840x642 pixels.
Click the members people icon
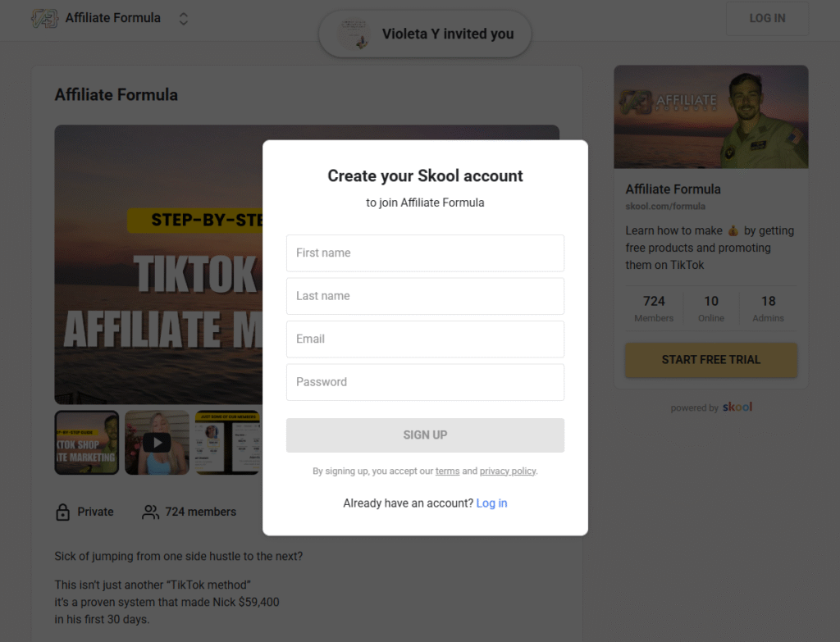(x=150, y=512)
